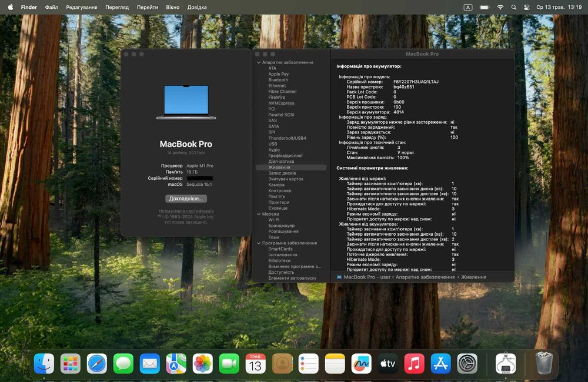Click the keyboard input source icon
The image size is (588, 382).
pyautogui.click(x=468, y=7)
